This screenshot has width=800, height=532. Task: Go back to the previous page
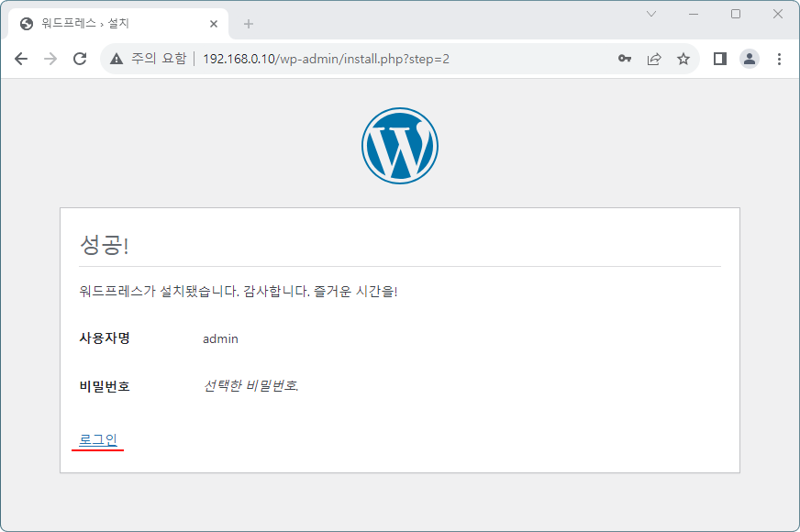(x=21, y=59)
